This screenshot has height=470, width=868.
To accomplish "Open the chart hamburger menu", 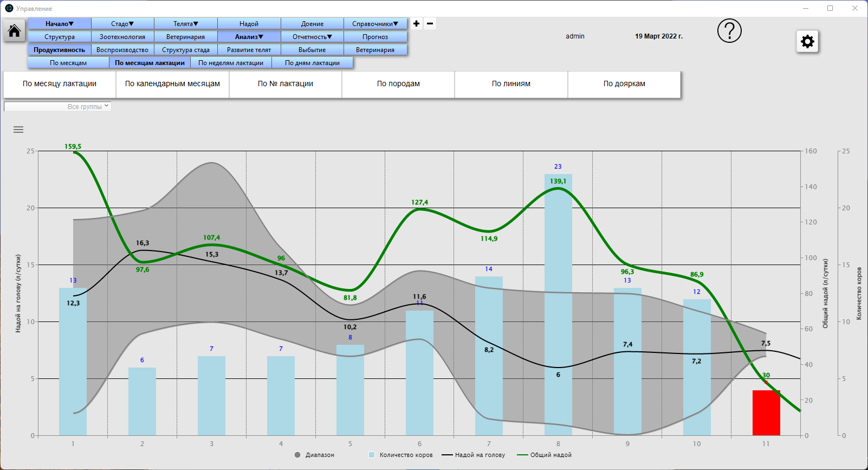I will point(18,130).
